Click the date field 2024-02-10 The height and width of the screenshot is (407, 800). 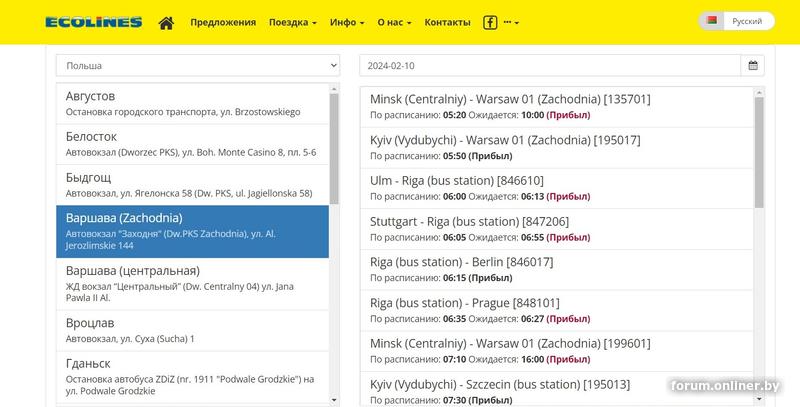pos(550,66)
